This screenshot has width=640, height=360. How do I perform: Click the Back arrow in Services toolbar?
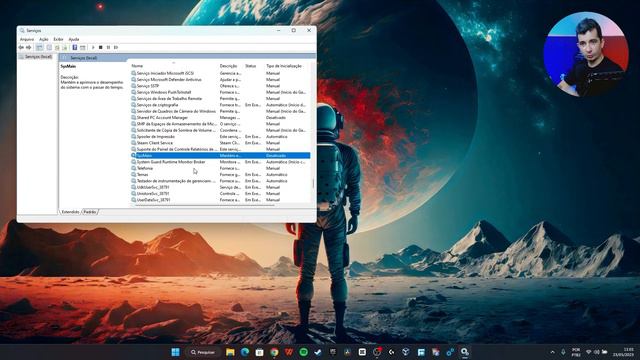[21, 47]
